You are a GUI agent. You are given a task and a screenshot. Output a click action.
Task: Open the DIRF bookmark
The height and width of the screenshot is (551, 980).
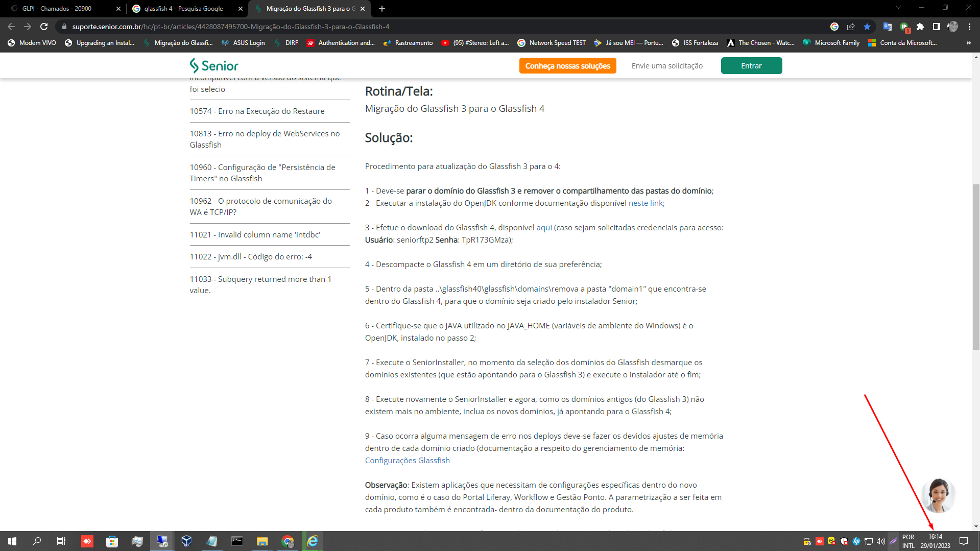point(286,43)
